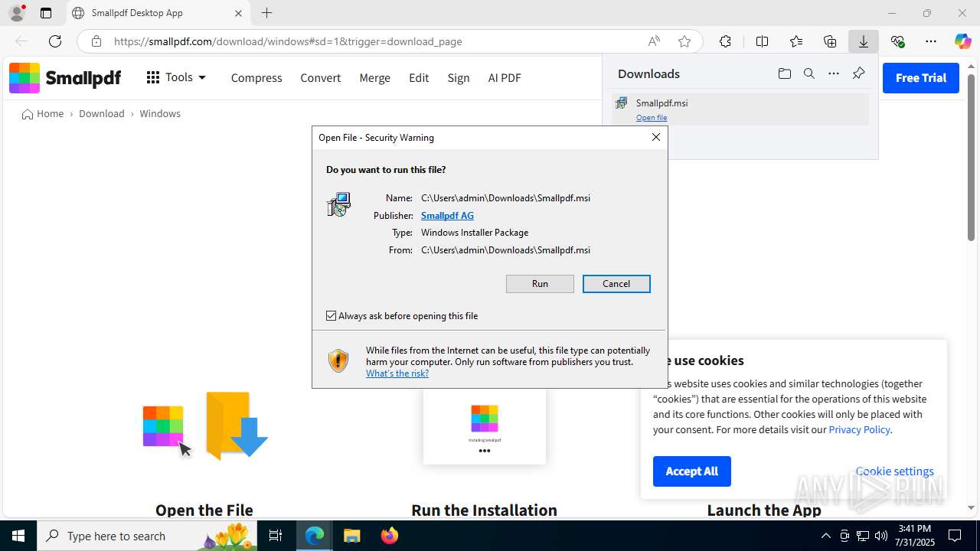
Task: Click the Open the File illustration
Action: pyautogui.click(x=205, y=425)
